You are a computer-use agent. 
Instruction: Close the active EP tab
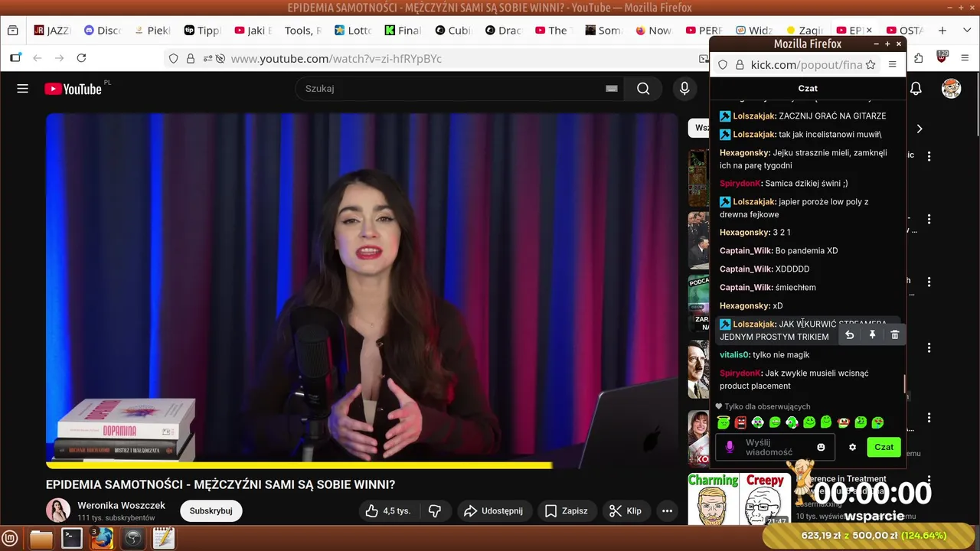pos(869,31)
